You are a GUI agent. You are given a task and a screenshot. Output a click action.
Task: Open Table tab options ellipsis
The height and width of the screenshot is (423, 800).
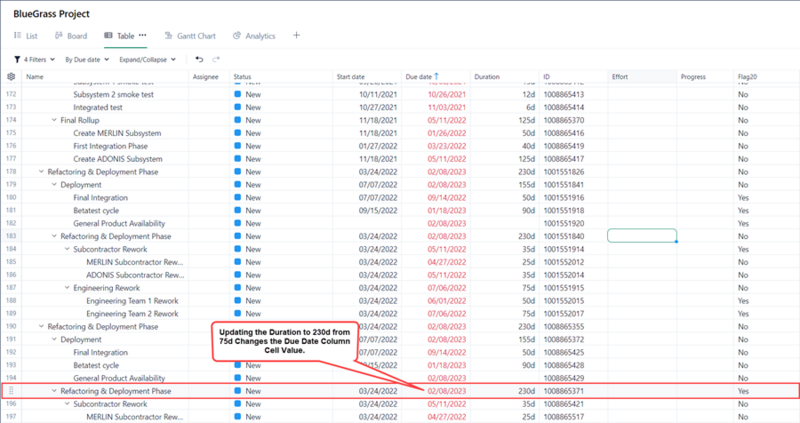pyautogui.click(x=142, y=35)
